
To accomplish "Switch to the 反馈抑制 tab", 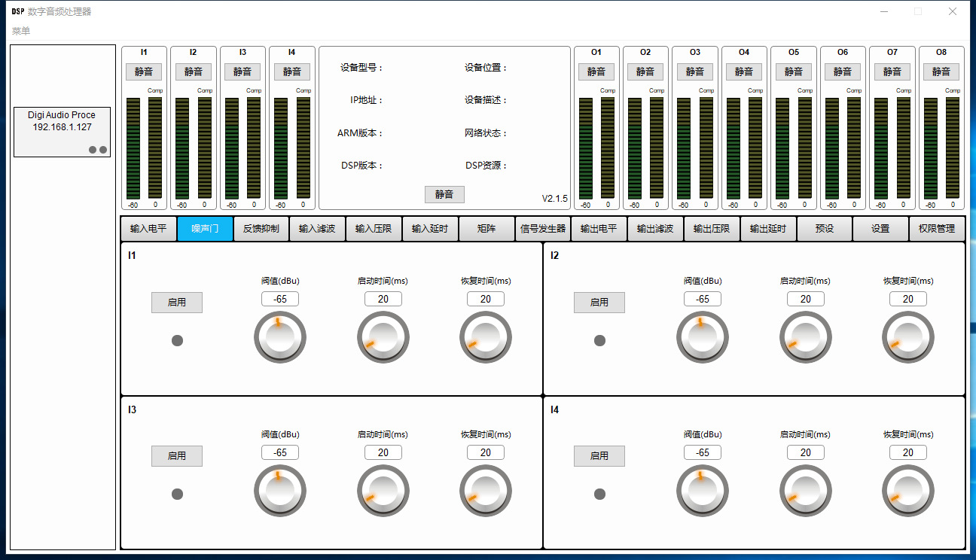I will pos(261,229).
